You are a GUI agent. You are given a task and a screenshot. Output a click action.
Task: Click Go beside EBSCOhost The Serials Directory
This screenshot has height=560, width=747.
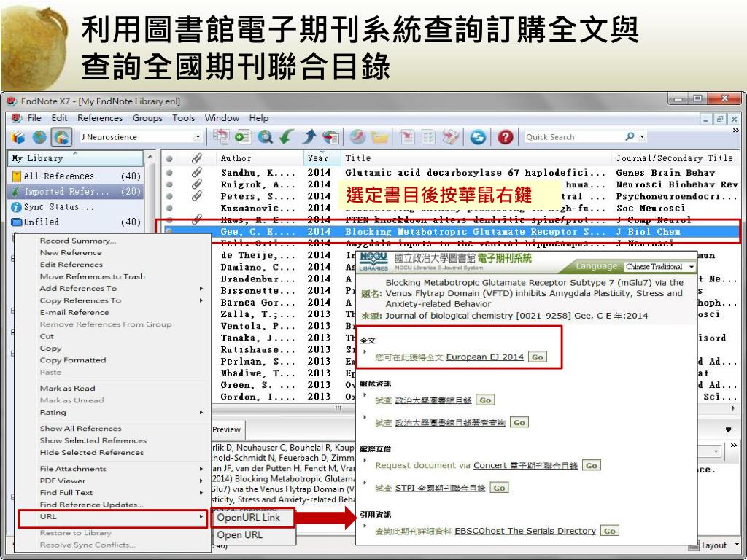coord(610,531)
